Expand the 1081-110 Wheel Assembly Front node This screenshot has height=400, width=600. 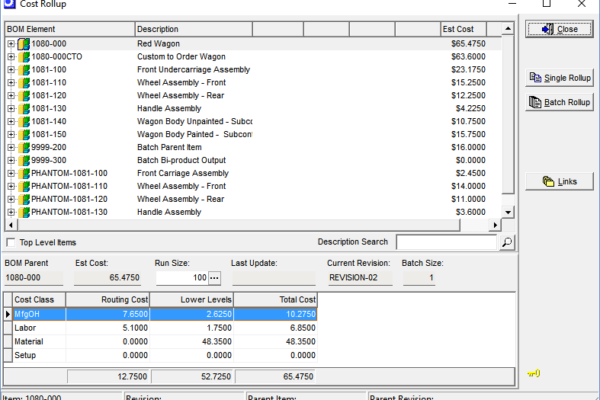11,83
